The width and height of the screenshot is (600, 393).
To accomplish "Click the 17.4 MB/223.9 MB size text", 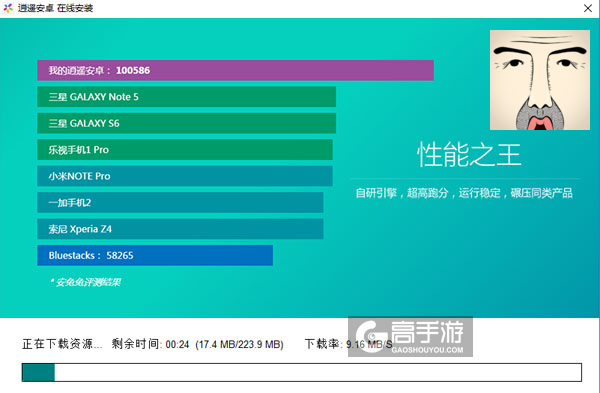I will point(240,344).
